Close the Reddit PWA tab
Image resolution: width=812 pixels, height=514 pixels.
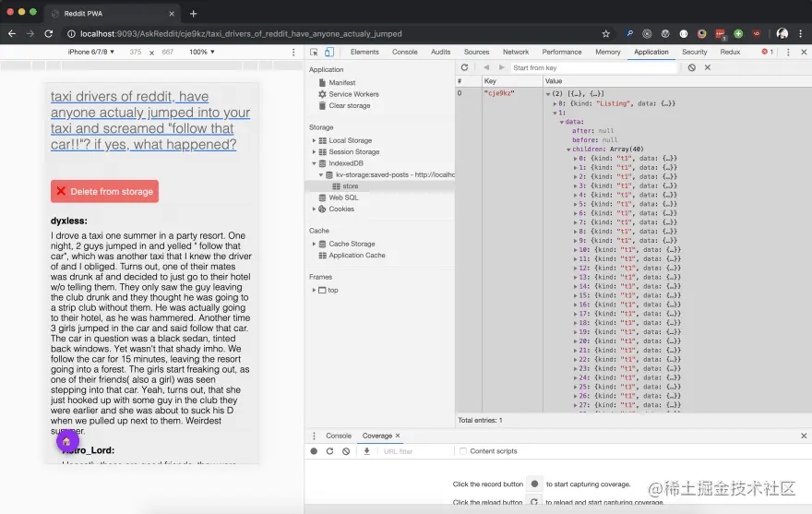point(172,14)
